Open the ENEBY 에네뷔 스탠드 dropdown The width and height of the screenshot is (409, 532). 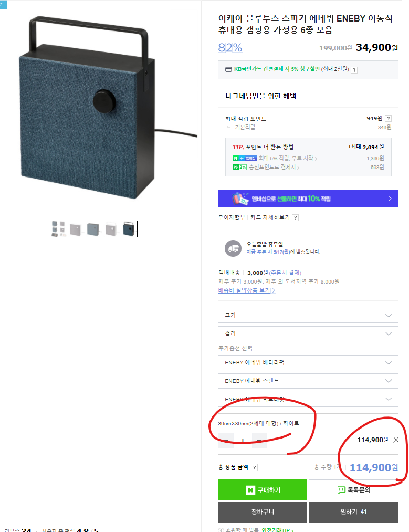pos(308,381)
